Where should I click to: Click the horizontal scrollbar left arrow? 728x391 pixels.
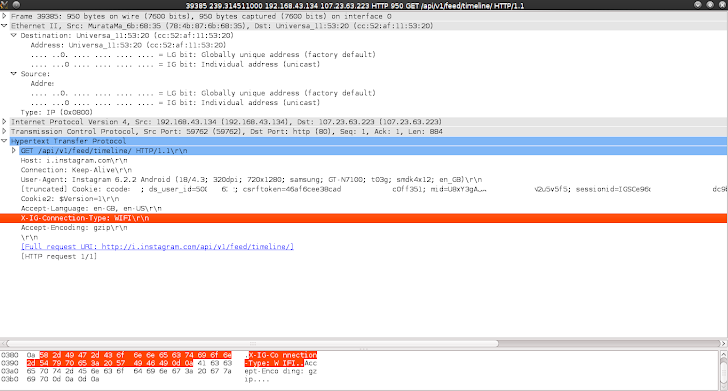pos(4,344)
